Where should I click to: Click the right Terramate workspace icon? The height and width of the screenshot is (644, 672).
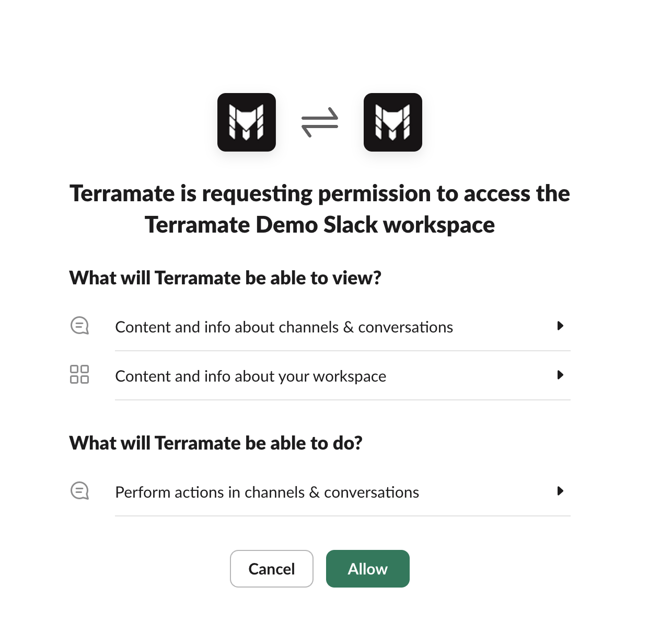(x=392, y=121)
